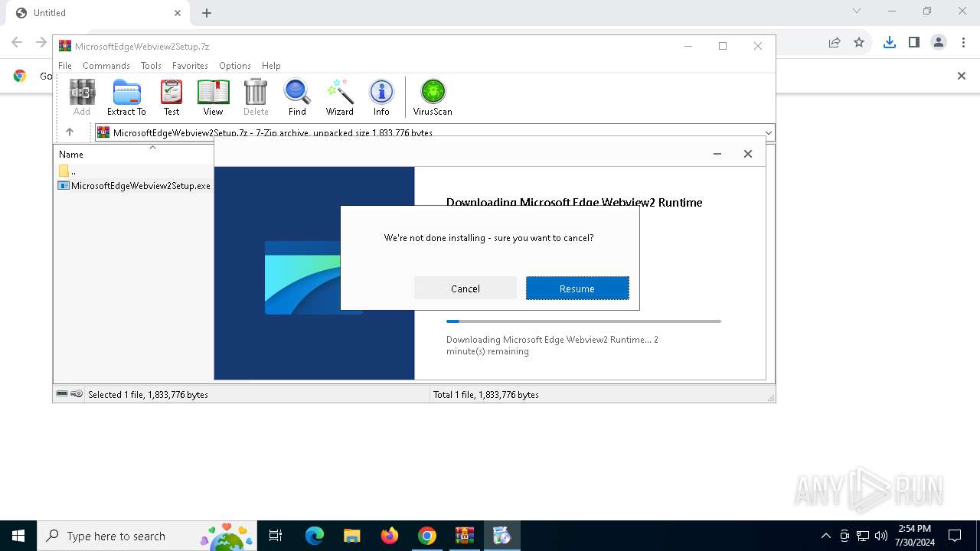The image size is (980, 551).
Task: Click the Extract To toolbar icon
Action: (x=126, y=97)
